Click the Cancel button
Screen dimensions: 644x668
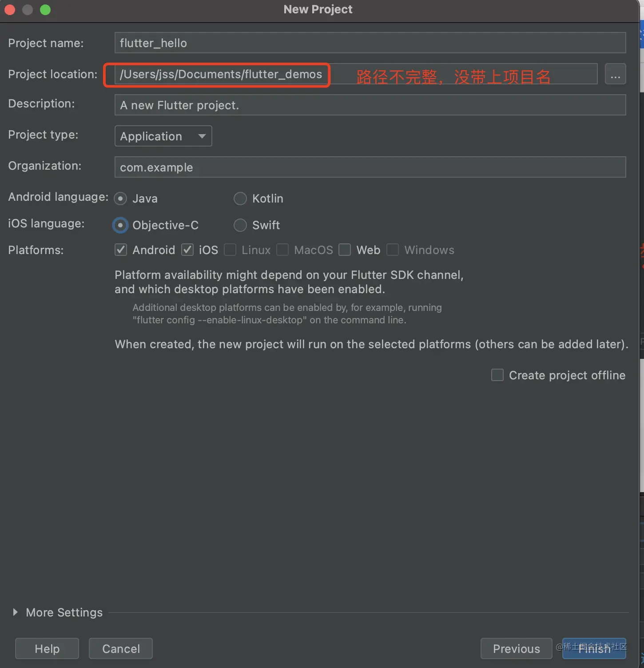[x=121, y=649]
